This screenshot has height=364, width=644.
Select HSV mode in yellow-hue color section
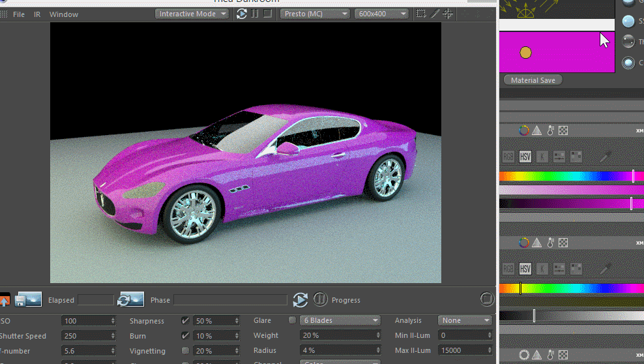525,269
